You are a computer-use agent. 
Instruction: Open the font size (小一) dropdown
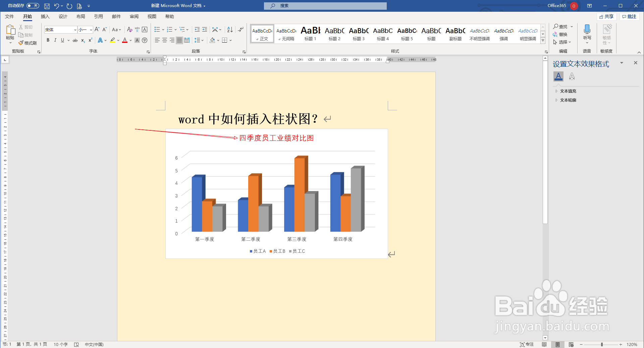pos(91,30)
